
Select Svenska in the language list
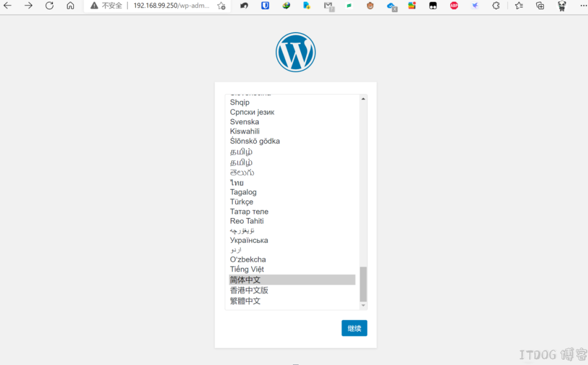tap(292, 122)
